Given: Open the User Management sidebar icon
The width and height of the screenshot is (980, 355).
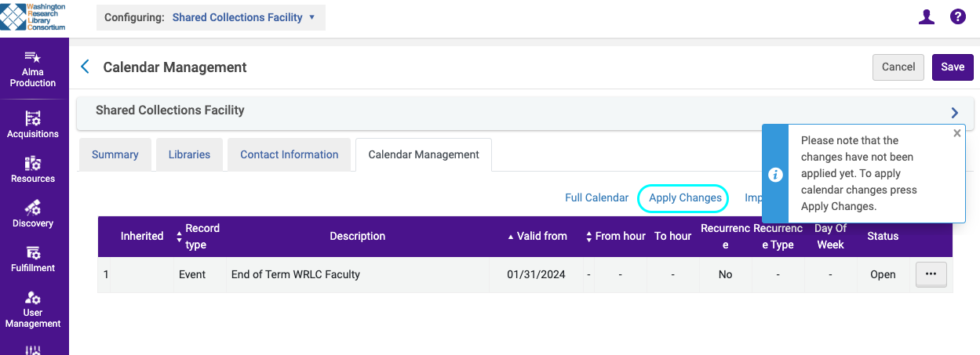Looking at the screenshot, I should (33, 298).
